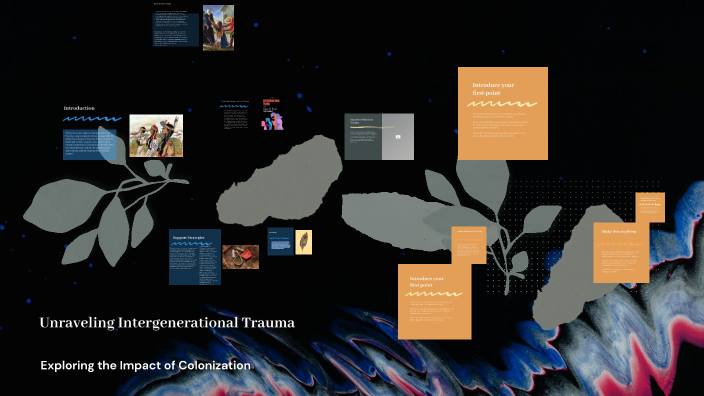
Task: Open text frame left of the book cover
Action: coord(235,115)
